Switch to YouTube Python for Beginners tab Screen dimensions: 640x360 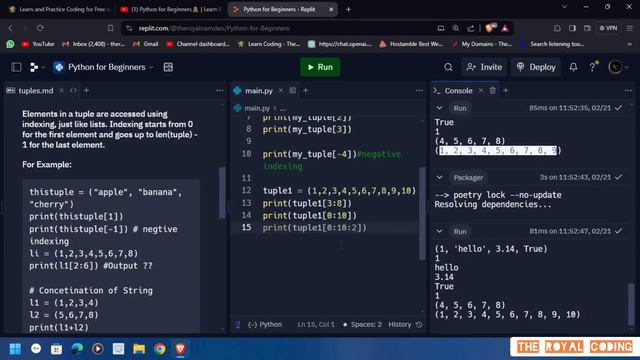tap(171, 9)
